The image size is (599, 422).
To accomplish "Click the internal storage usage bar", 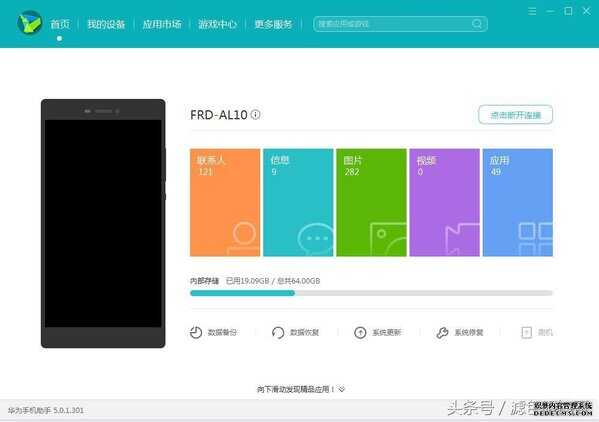I will [371, 293].
